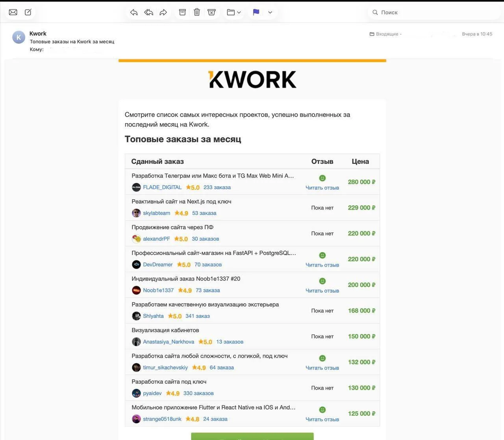The height and width of the screenshot is (440, 504).
Task: Read the review for Noob1e1337 order
Action: click(x=322, y=291)
